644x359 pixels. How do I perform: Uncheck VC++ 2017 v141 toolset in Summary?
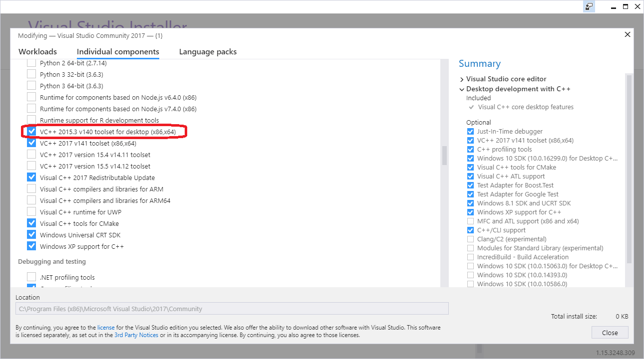coord(470,141)
